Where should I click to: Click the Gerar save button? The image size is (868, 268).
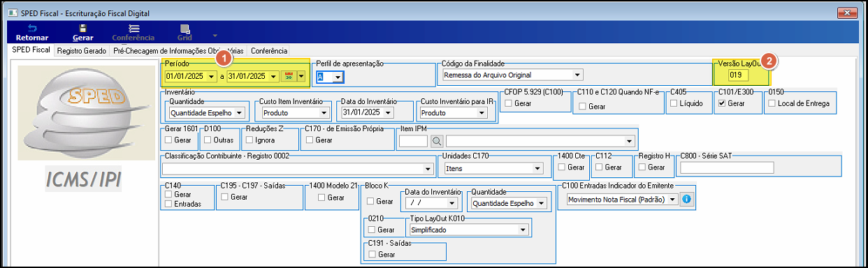click(83, 33)
